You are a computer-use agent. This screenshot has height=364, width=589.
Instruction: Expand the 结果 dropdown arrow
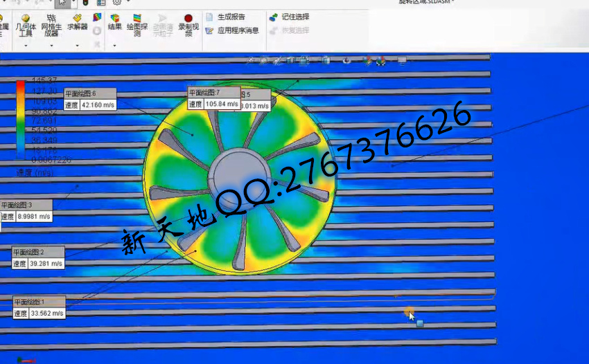114,46
